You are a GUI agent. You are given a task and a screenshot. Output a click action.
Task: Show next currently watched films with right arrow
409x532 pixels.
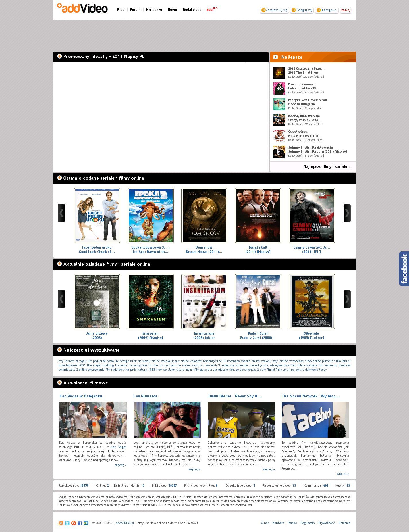pos(347,299)
